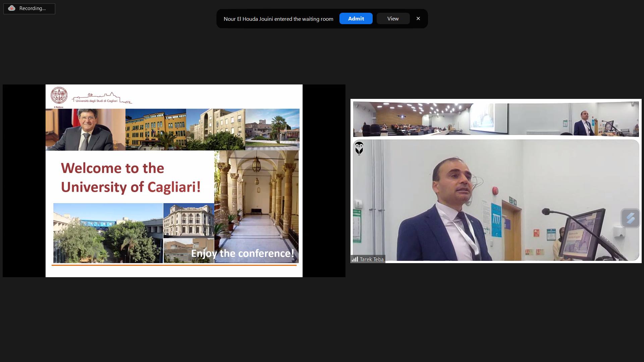Click the Università degli Studi skyline logo

[x=102, y=98]
